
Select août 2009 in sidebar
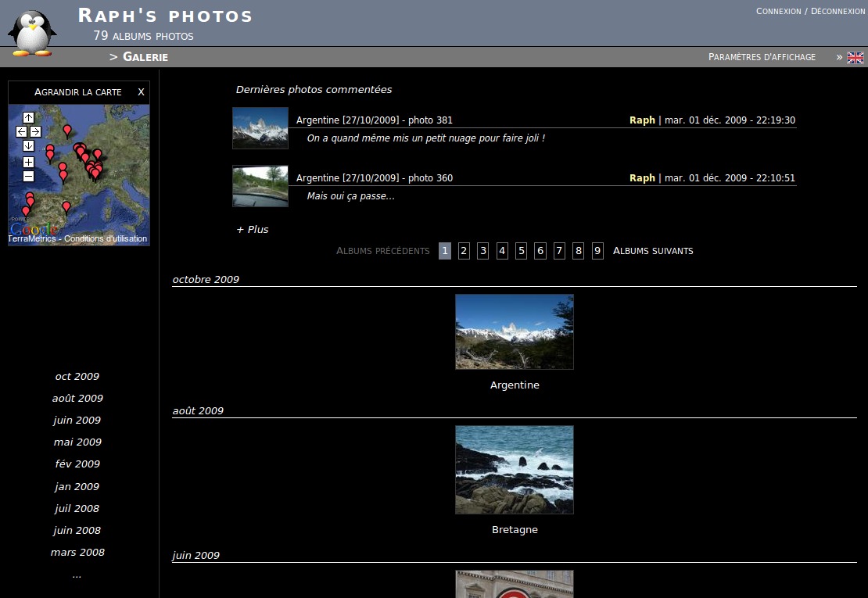pos(77,398)
